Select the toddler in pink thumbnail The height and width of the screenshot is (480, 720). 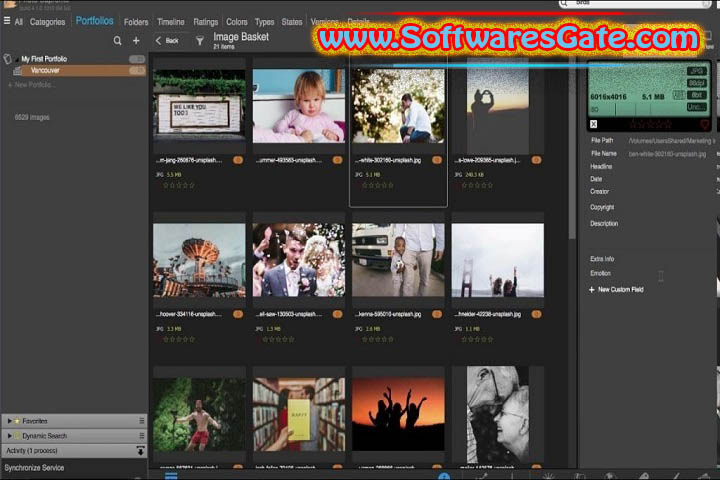click(299, 106)
